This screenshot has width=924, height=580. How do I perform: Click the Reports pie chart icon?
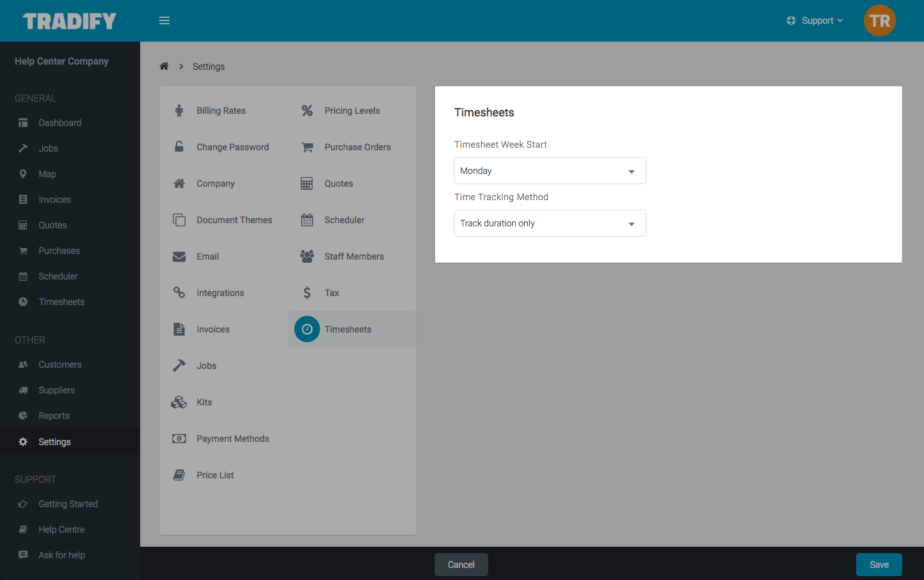(23, 416)
